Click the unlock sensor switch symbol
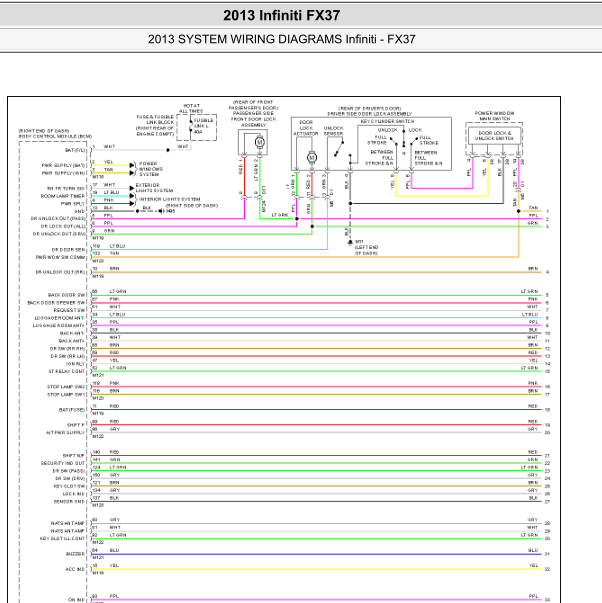602x603 pixels. coord(339,149)
